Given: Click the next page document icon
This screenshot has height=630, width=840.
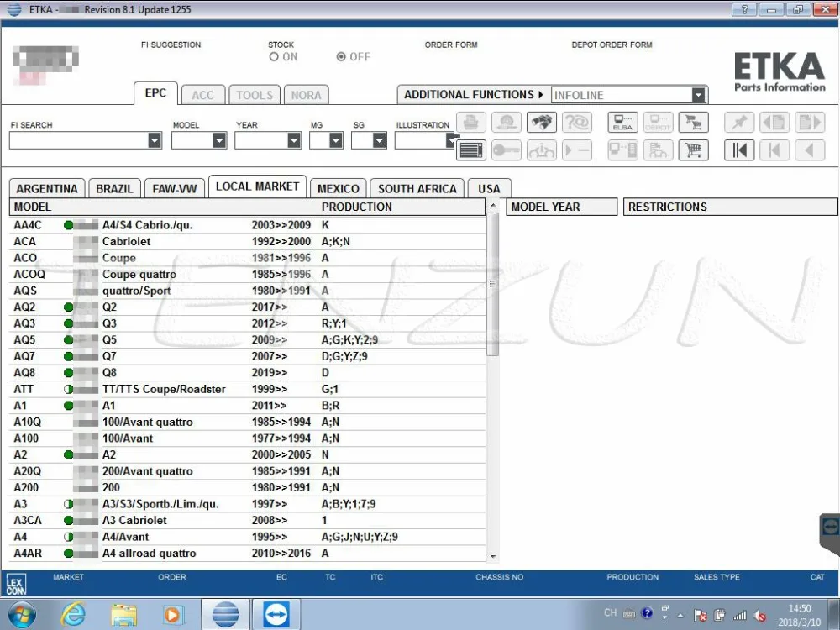Looking at the screenshot, I should tap(810, 123).
